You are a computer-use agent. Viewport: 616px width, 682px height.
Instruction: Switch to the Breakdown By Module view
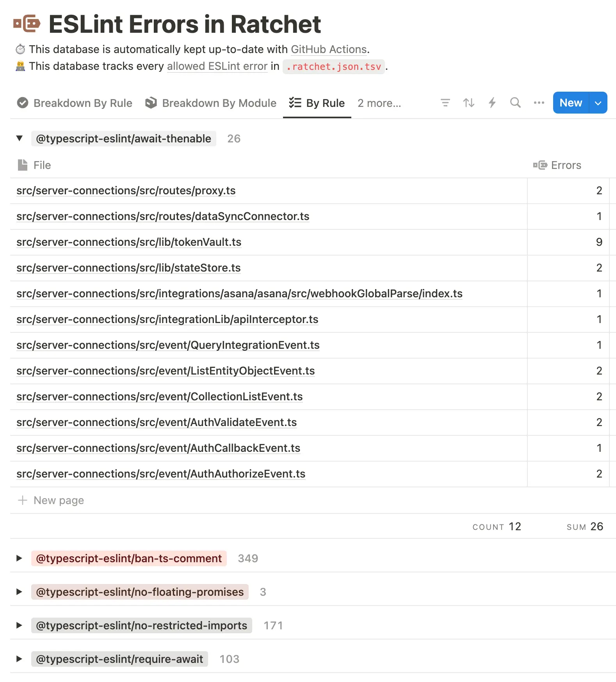(219, 103)
